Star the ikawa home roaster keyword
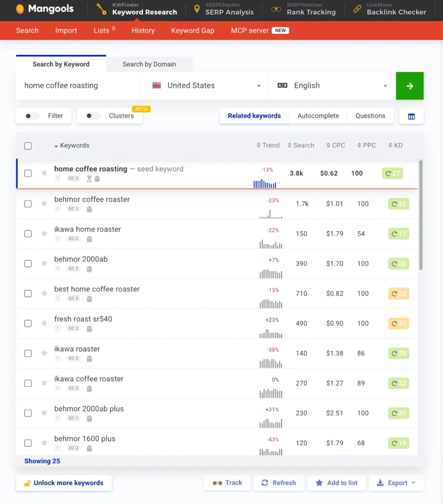The width and height of the screenshot is (443, 504). click(x=44, y=233)
